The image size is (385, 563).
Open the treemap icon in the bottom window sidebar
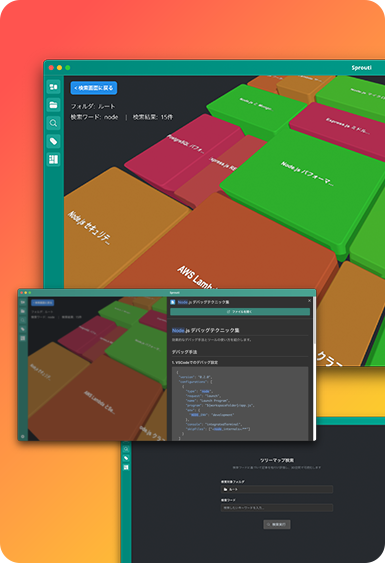click(x=126, y=467)
